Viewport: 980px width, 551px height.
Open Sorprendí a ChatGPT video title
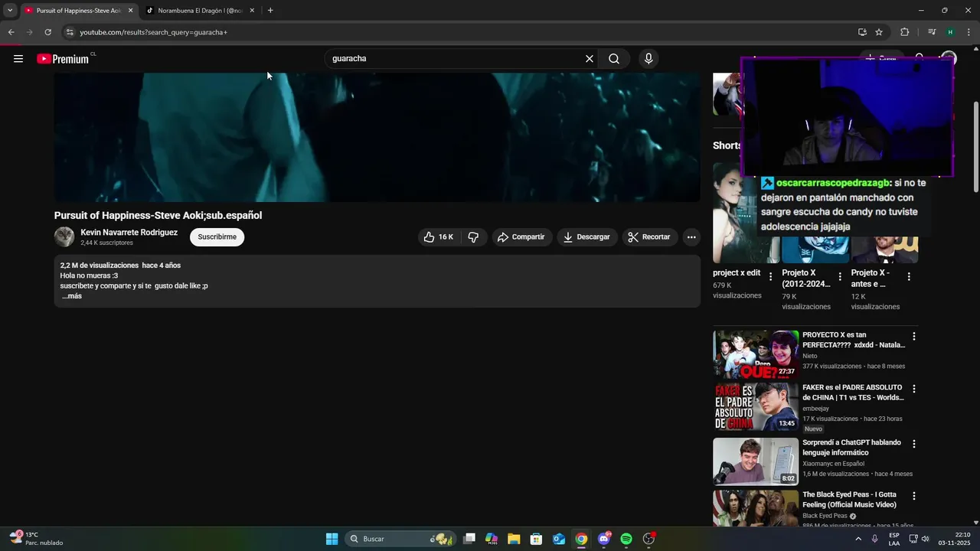coord(852,448)
